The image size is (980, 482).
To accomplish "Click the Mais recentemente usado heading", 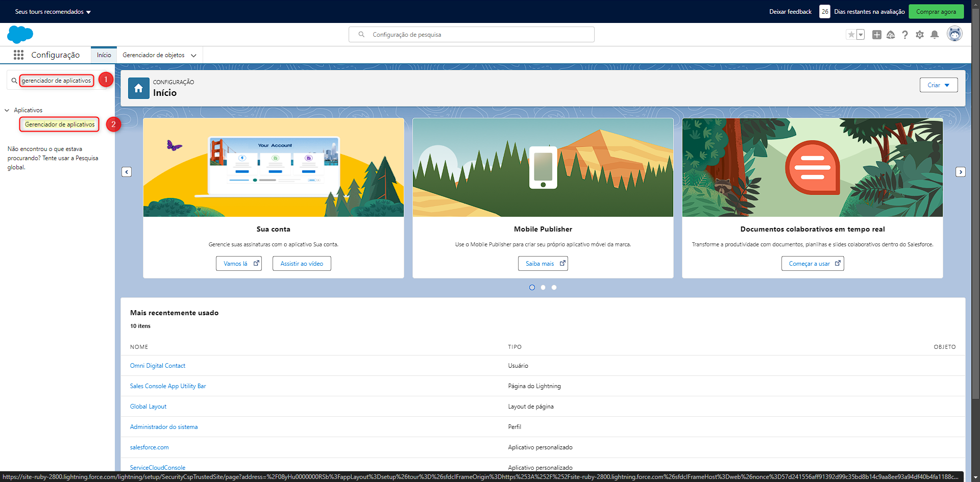I will 174,313.
